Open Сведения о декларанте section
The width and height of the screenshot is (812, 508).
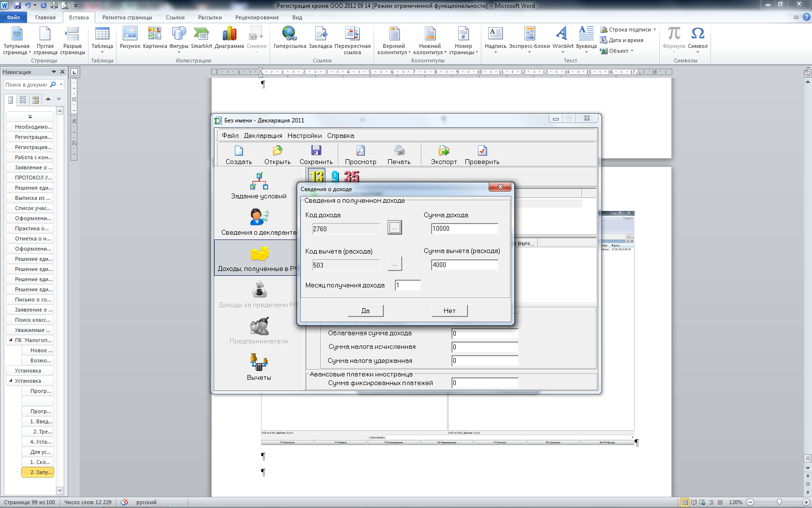pyautogui.click(x=259, y=222)
